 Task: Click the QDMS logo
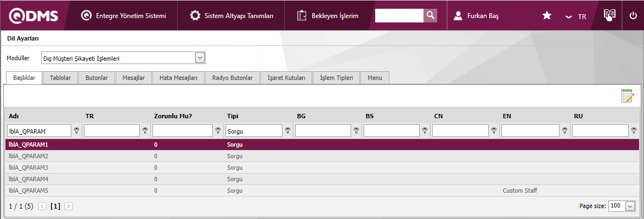click(32, 15)
